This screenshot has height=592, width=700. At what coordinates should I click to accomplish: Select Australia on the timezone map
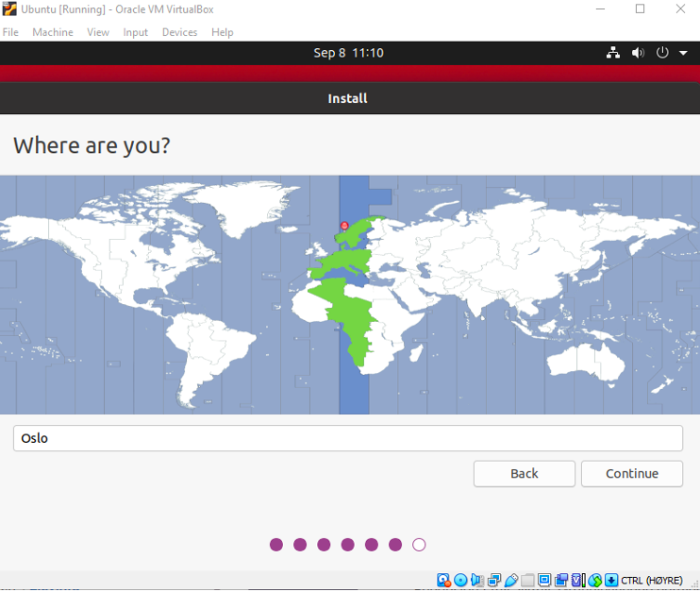coord(585,361)
